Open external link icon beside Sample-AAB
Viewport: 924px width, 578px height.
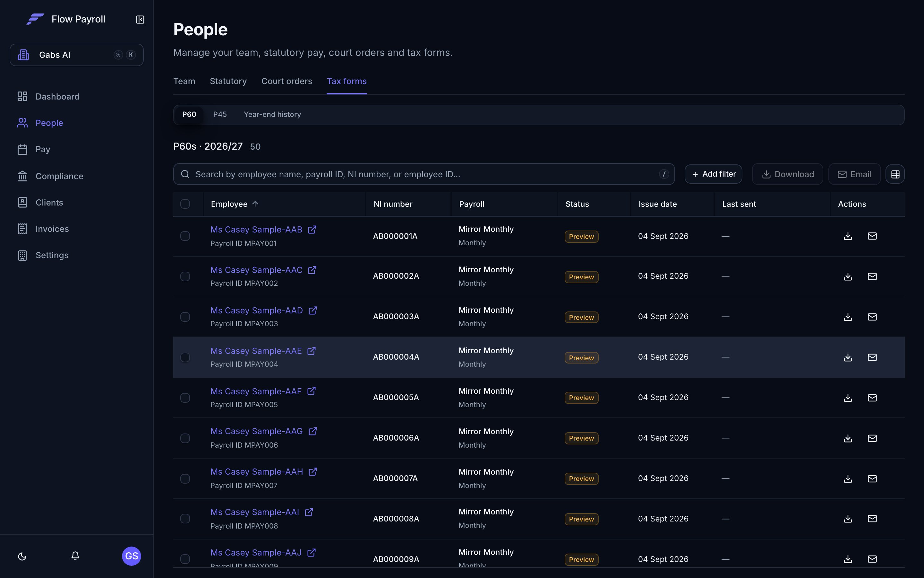tap(312, 229)
